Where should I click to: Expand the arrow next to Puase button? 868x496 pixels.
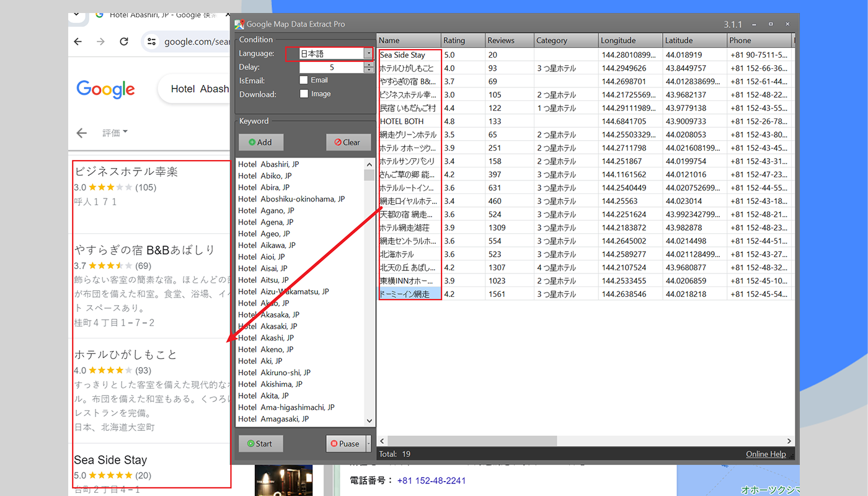pyautogui.click(x=369, y=443)
